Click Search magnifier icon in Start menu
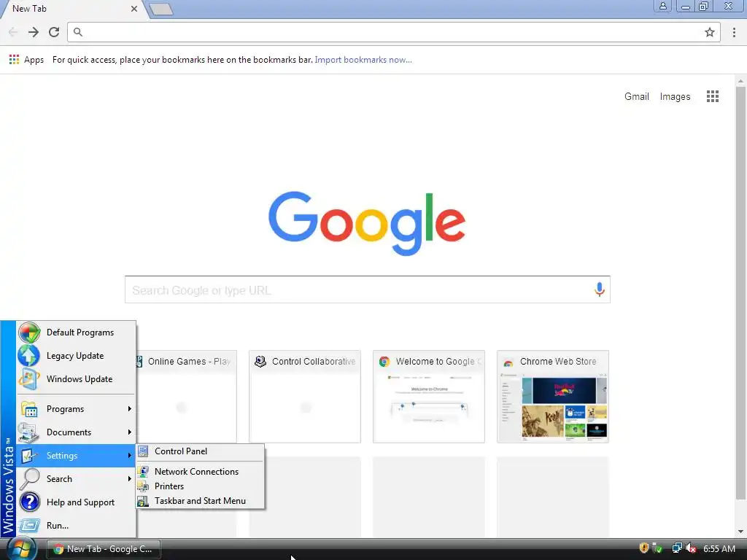The image size is (747, 560). tap(29, 479)
